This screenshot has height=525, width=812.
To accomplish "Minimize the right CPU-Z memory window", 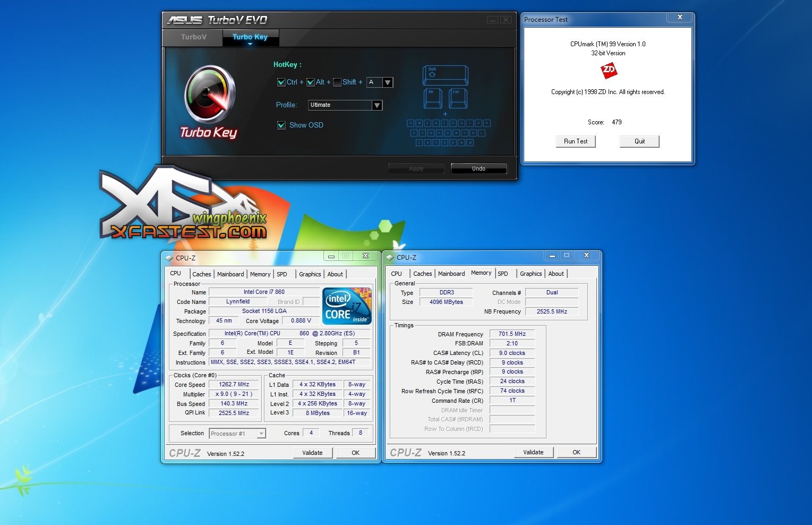I will click(552, 256).
